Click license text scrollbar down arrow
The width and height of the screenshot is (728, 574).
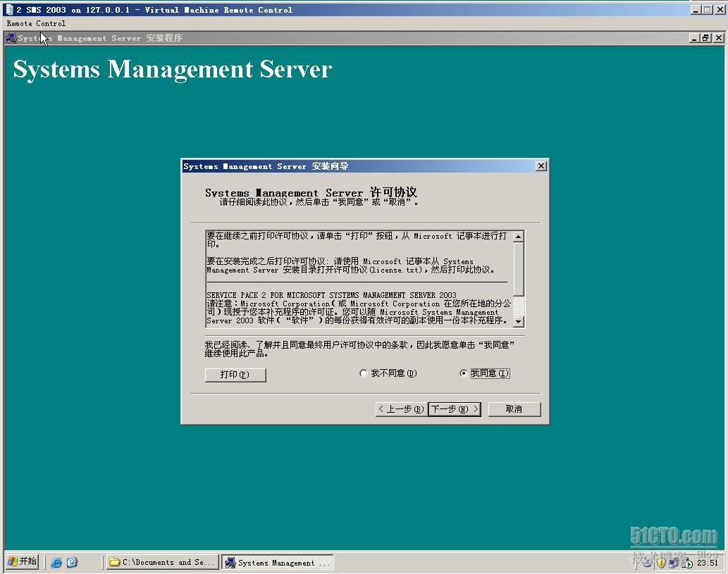519,321
